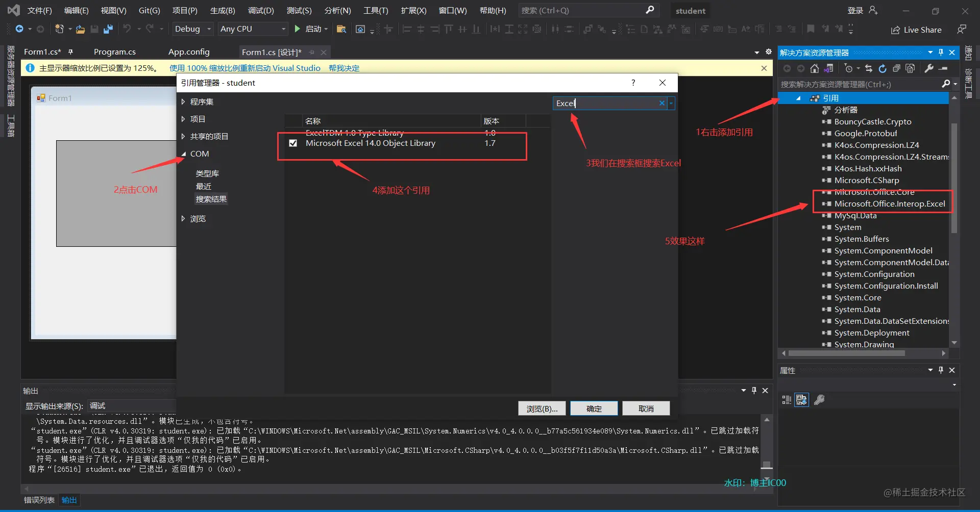Click the categorized view icon in Properties panel
The height and width of the screenshot is (512, 980).
[787, 400]
